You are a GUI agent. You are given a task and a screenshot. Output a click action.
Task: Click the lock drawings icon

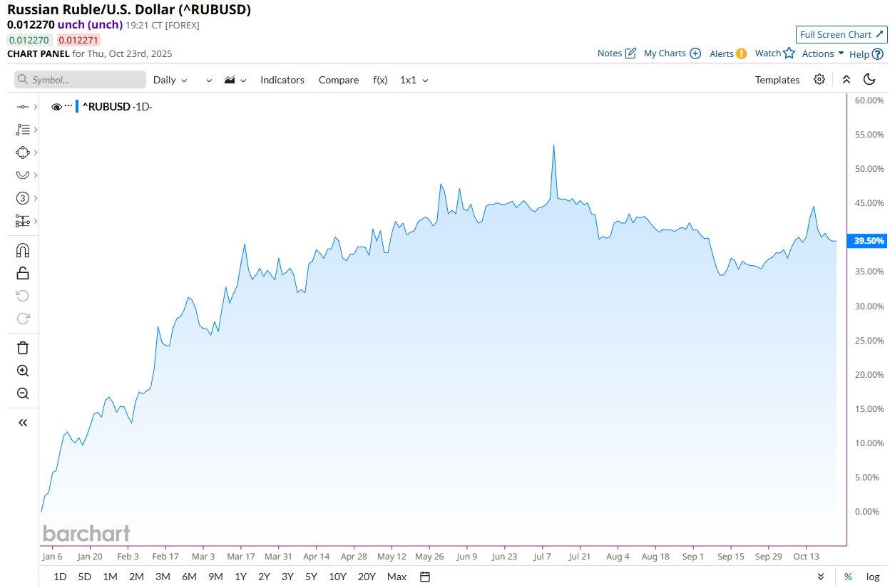23,273
